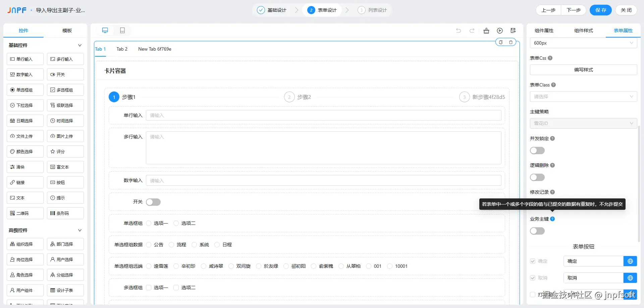Add the 日期选择 control
Image resolution: width=644 pixels, height=308 pixels.
[25, 121]
